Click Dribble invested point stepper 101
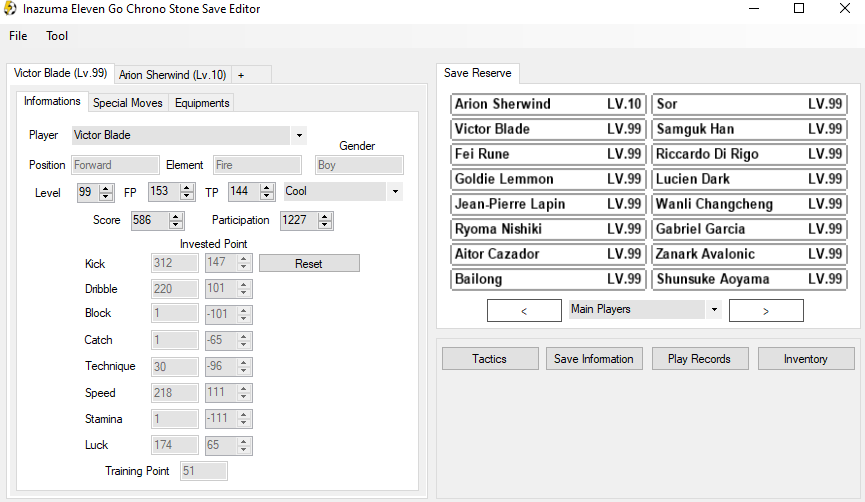The height and width of the screenshot is (502, 865). pyautogui.click(x=228, y=289)
